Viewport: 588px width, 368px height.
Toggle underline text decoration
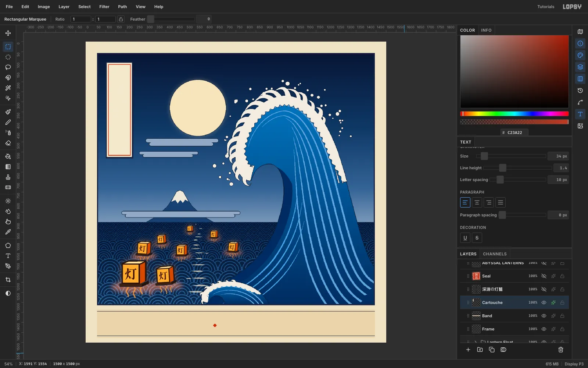click(x=465, y=238)
